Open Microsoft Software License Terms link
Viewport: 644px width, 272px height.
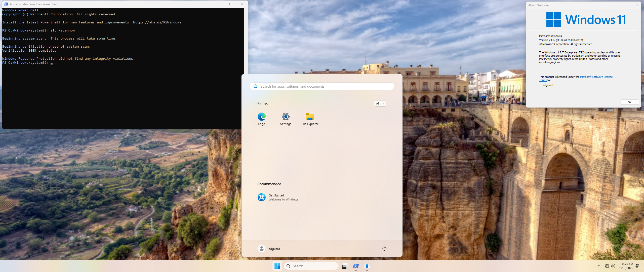coord(596,77)
